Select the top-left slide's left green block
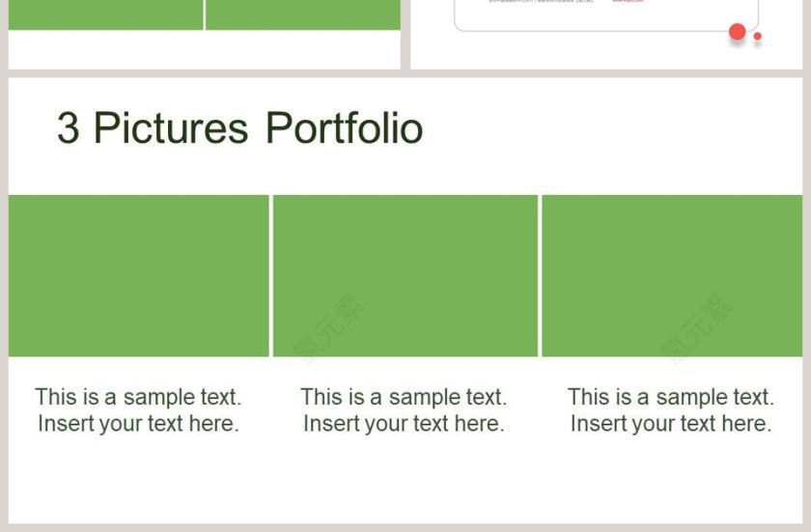The image size is (811, 532). click(x=105, y=14)
